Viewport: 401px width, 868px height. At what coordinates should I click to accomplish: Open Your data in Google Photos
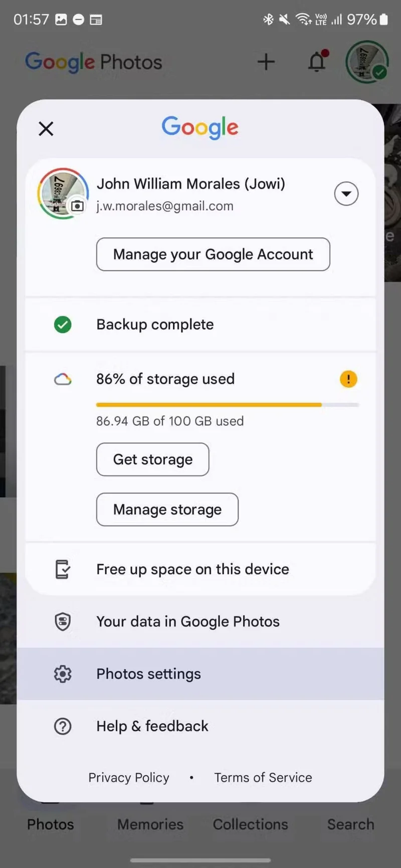pyautogui.click(x=188, y=622)
